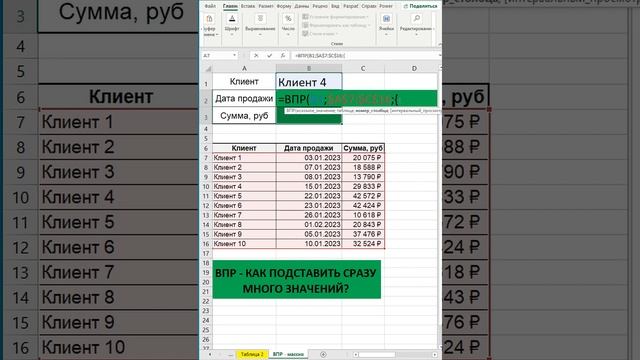Screen dimensions: 640x360
Task: Open the Number percent group icon
Action: click(x=288, y=19)
